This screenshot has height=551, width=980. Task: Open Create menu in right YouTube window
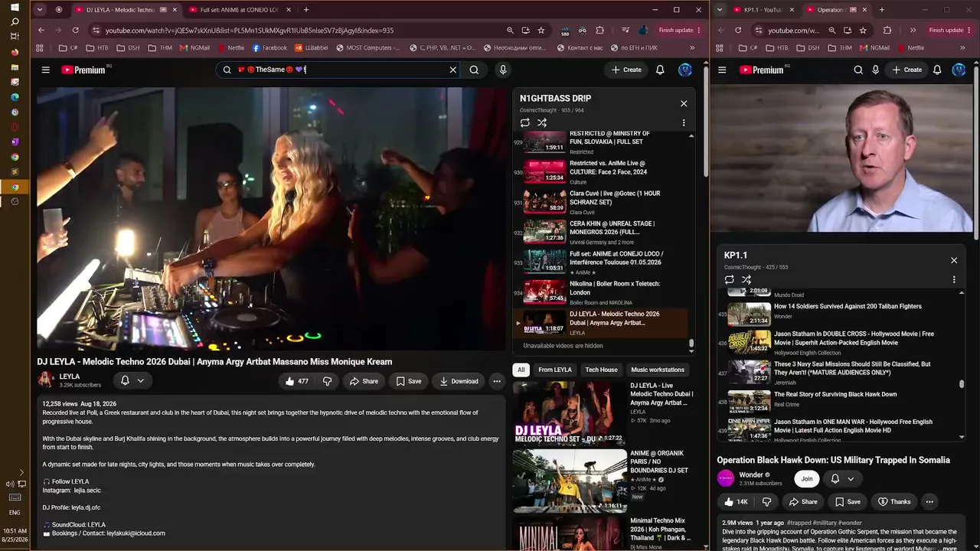907,70
